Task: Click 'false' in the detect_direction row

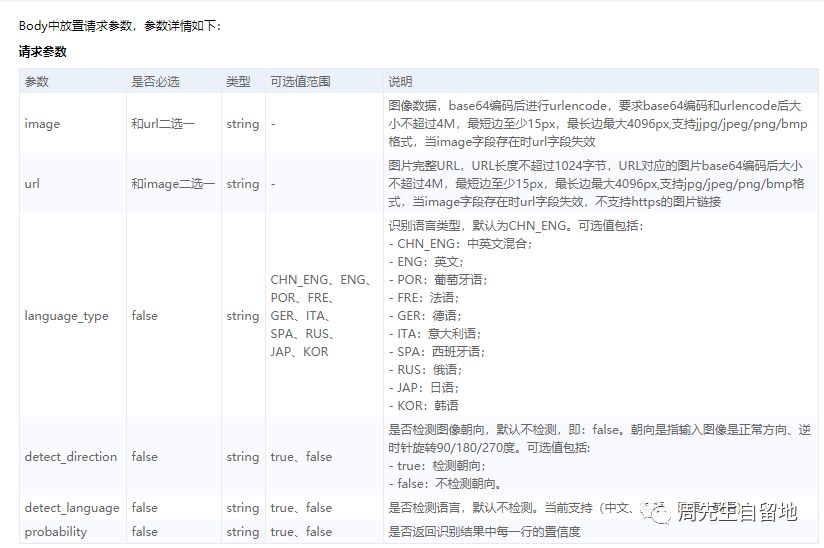Action: tap(145, 457)
